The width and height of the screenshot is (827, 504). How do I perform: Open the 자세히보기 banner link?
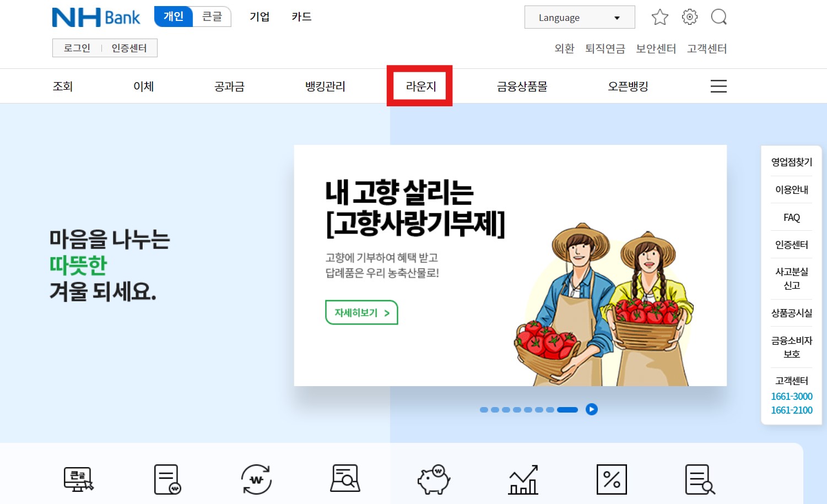pyautogui.click(x=361, y=312)
